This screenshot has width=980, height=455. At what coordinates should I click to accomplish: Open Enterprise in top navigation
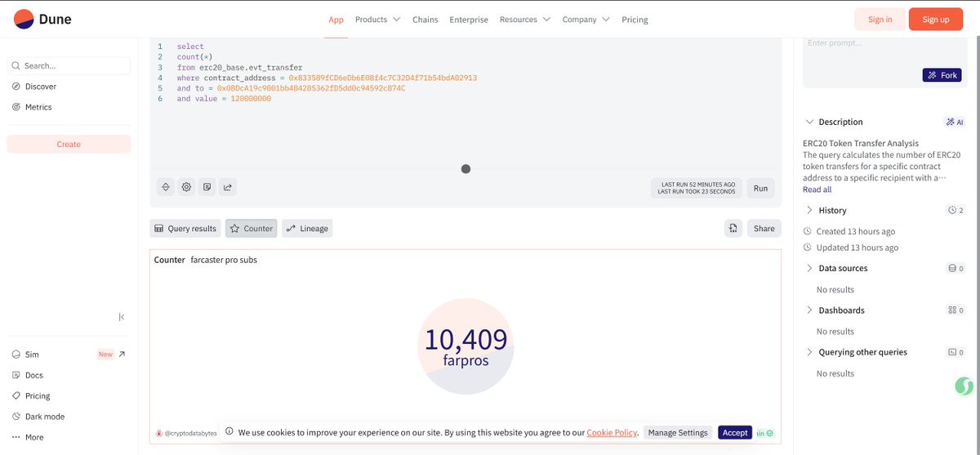[x=469, y=20]
